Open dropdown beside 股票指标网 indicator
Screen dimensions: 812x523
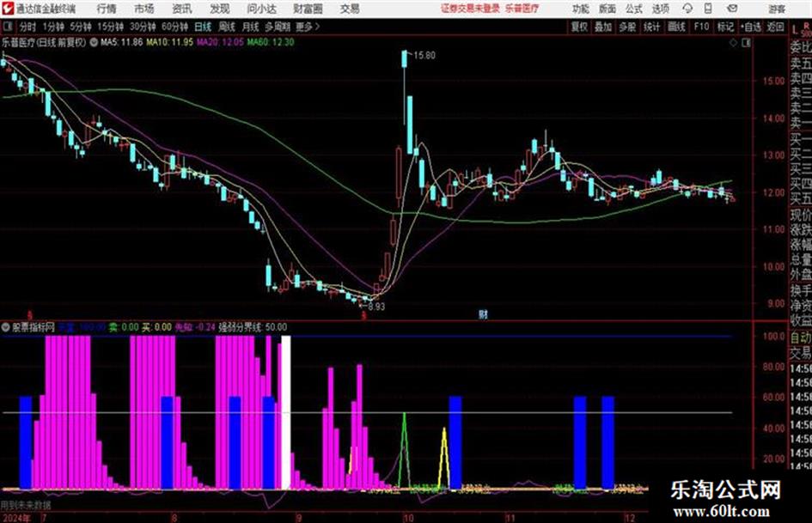click(x=6, y=326)
